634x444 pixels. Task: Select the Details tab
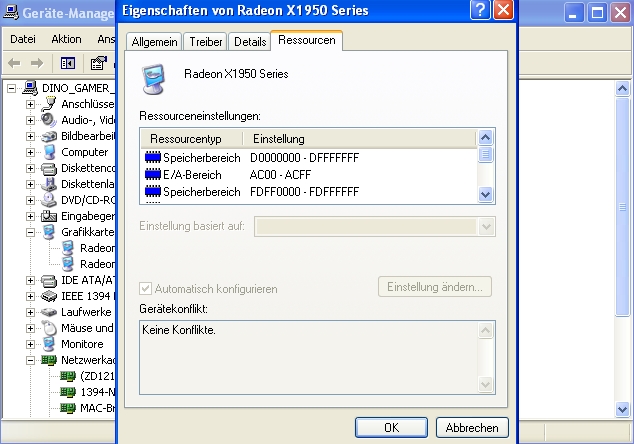tap(249, 42)
